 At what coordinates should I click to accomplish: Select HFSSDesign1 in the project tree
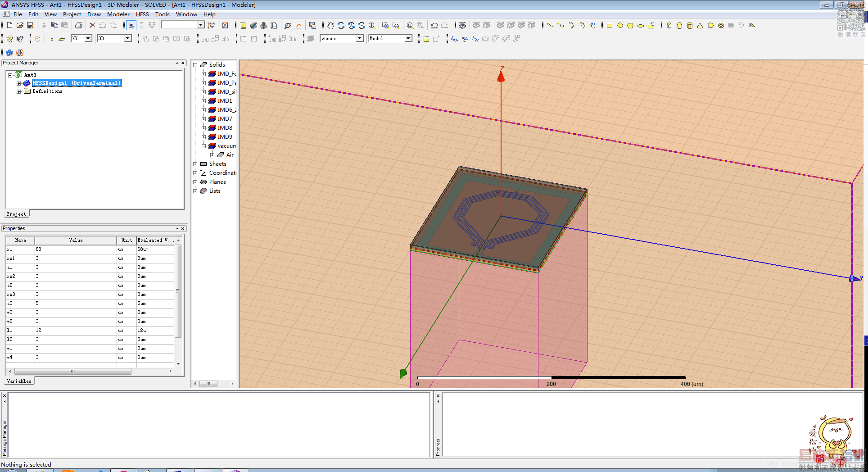point(77,83)
